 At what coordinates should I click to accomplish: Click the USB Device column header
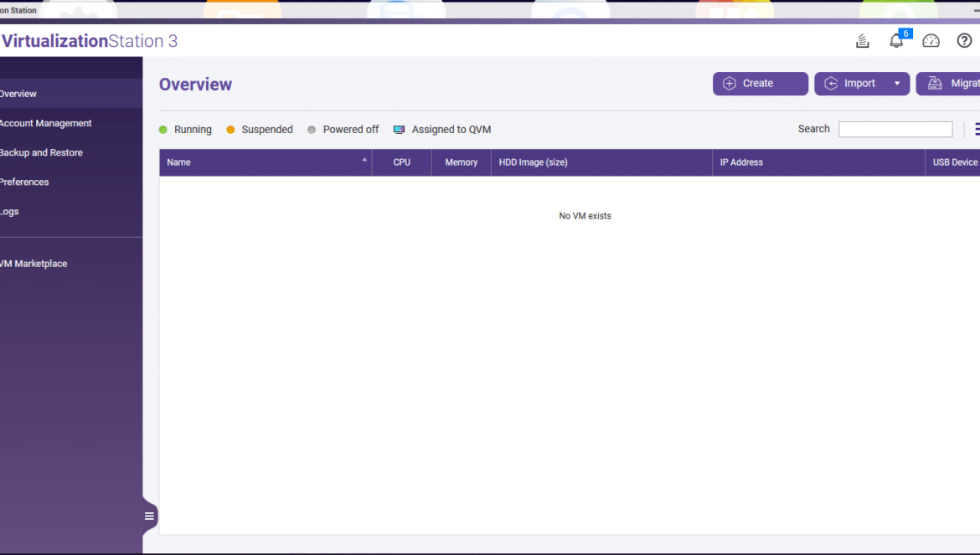click(953, 162)
